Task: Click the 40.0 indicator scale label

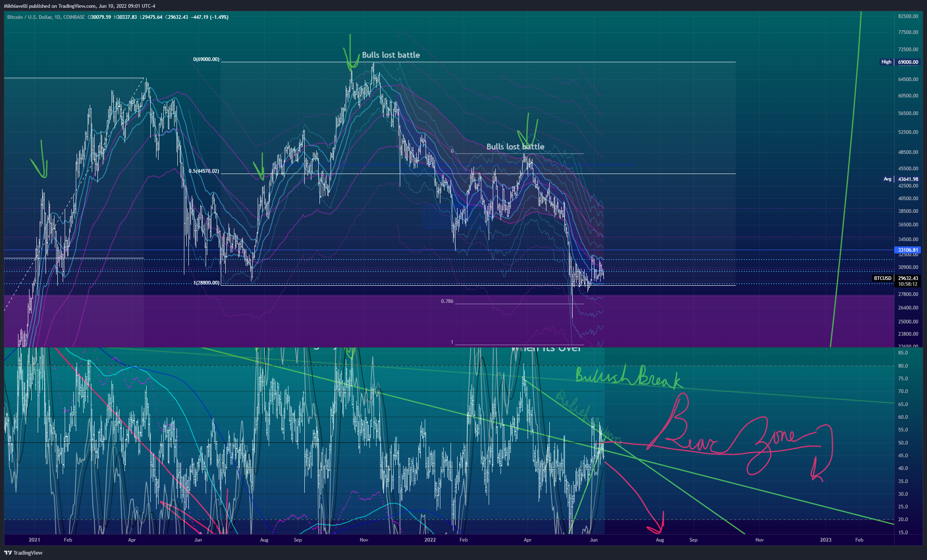Action: (x=903, y=468)
